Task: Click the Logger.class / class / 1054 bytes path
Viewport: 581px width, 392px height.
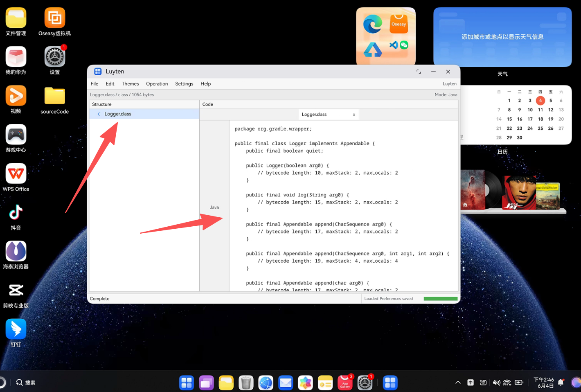Action: [x=122, y=95]
